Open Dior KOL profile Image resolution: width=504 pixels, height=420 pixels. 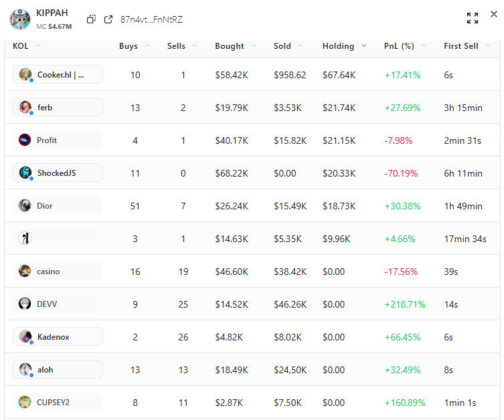tap(58, 205)
